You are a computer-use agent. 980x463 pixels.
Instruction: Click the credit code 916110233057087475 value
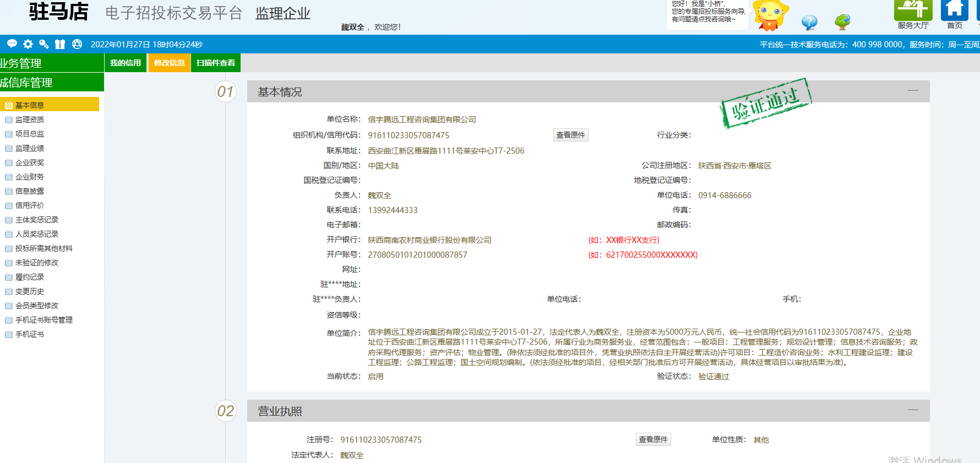coord(409,135)
